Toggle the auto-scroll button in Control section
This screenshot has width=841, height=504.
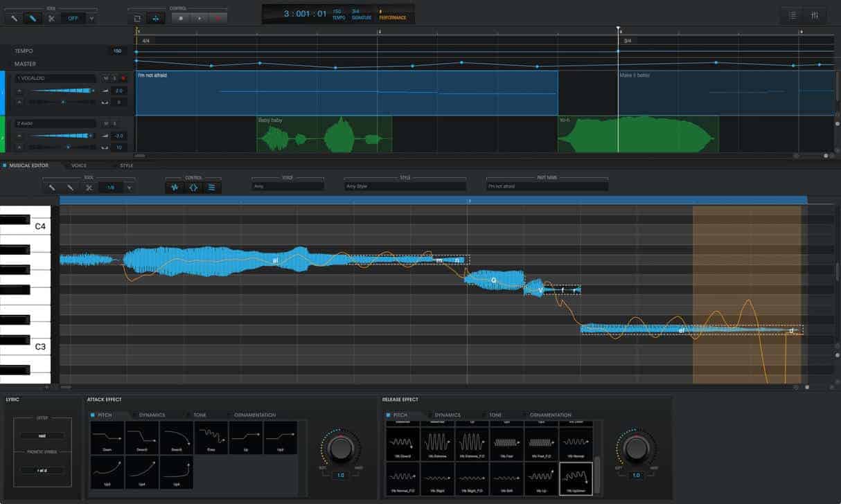click(x=155, y=19)
